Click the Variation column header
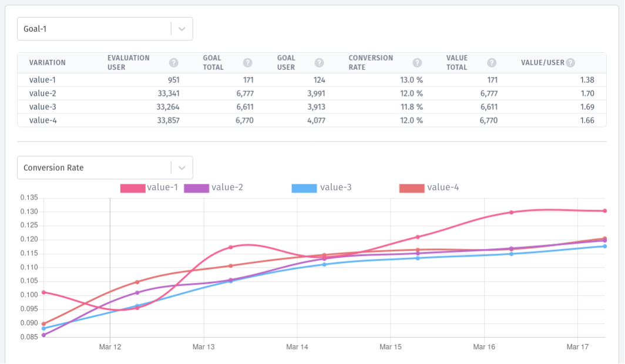The image size is (625, 364). [x=48, y=63]
